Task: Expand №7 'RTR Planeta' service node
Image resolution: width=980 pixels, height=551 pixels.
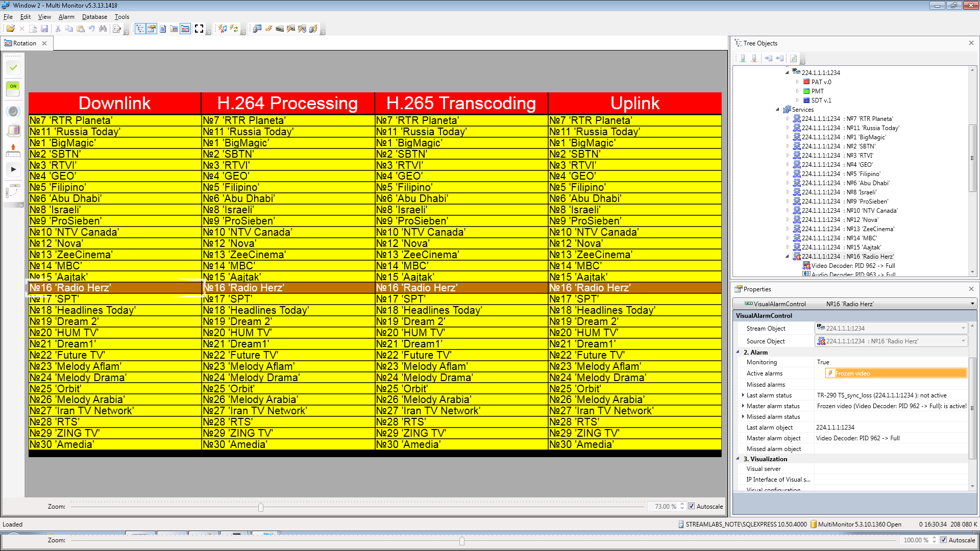Action: coord(788,118)
